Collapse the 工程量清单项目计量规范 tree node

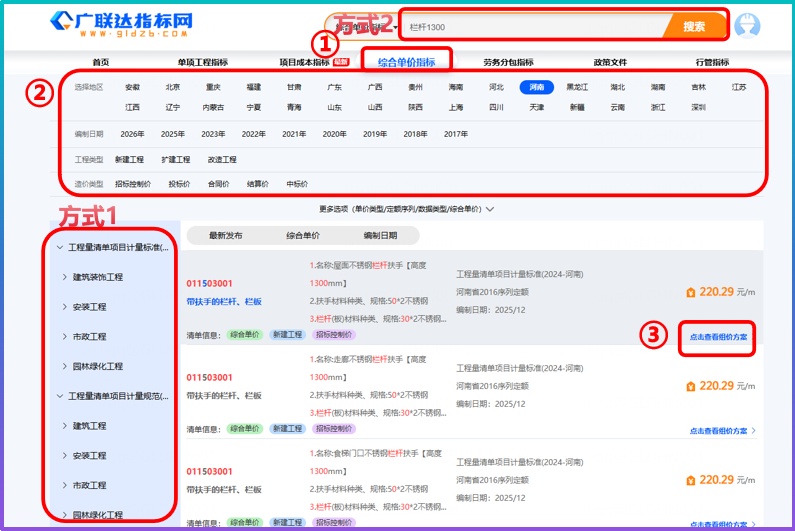point(60,396)
